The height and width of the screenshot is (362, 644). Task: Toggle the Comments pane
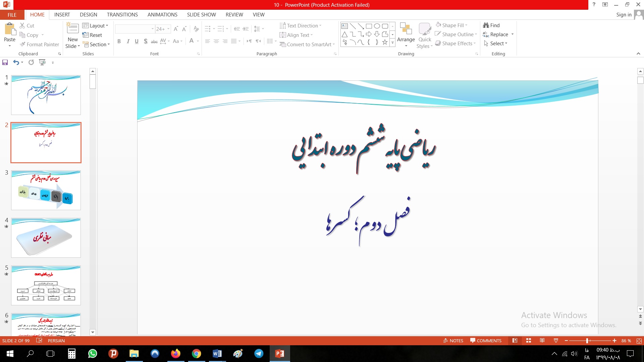(x=486, y=341)
